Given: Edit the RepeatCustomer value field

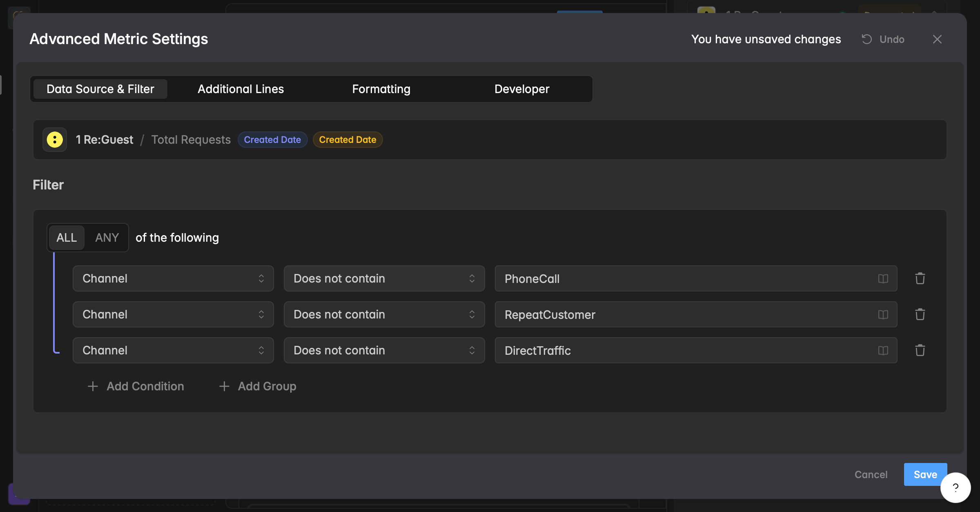Looking at the screenshot, I should tap(696, 314).
